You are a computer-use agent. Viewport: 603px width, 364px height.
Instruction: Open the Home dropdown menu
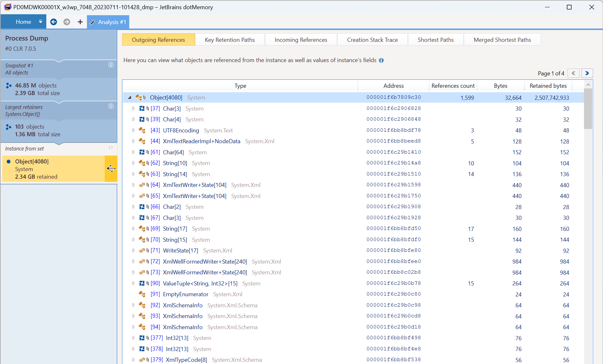(40, 22)
